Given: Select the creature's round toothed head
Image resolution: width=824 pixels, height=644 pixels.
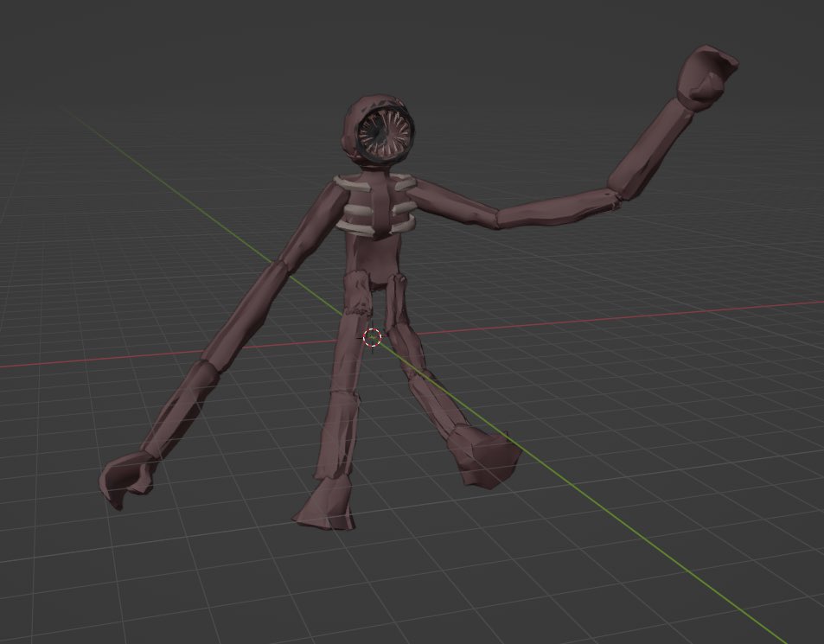Looking at the screenshot, I should pos(379,131).
